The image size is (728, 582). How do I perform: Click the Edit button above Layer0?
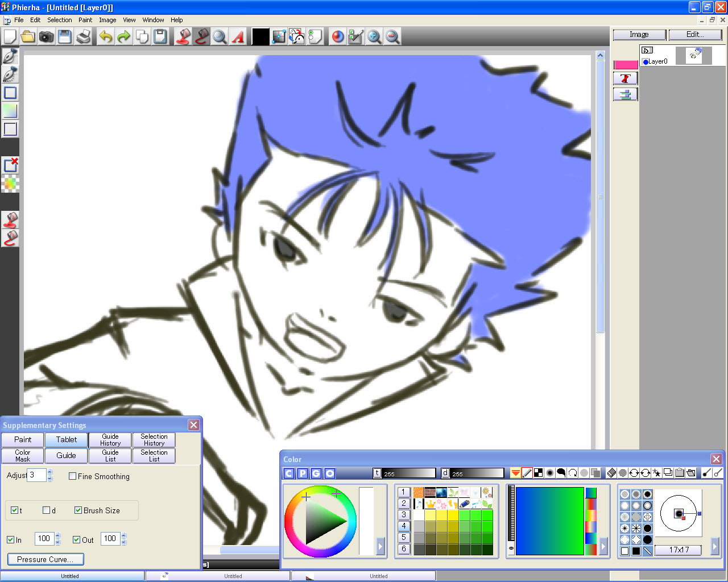(x=694, y=34)
